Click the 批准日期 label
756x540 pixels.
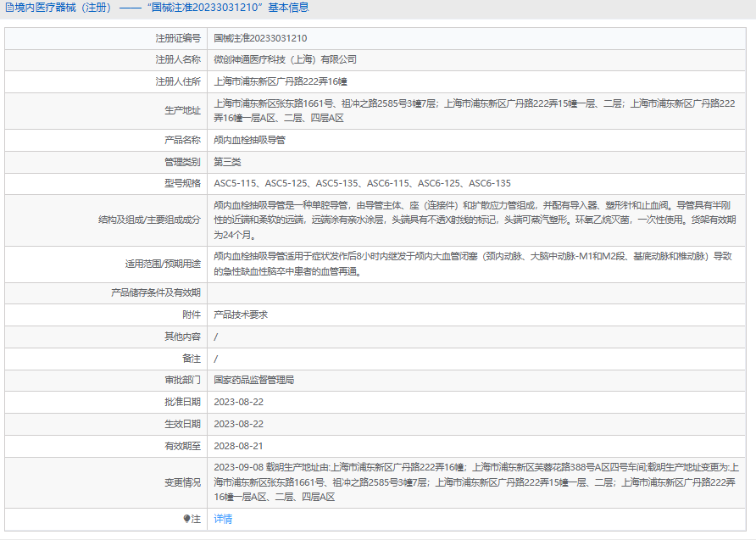tap(182, 402)
